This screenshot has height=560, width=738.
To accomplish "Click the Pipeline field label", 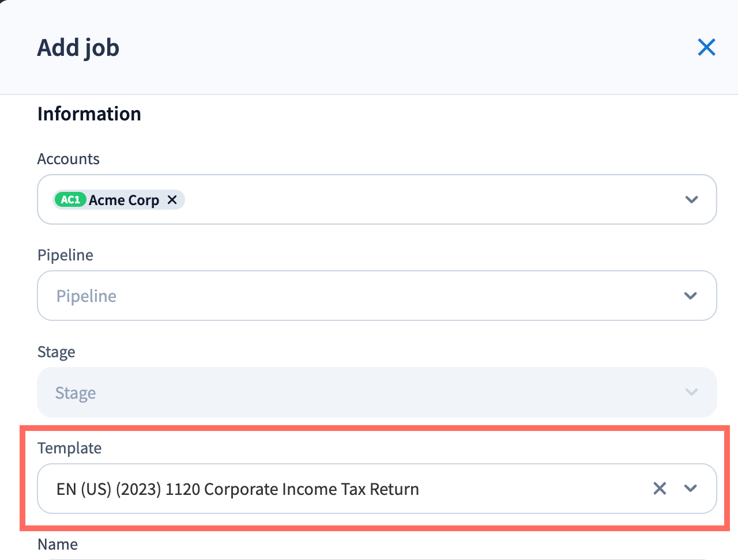I will 65,255.
